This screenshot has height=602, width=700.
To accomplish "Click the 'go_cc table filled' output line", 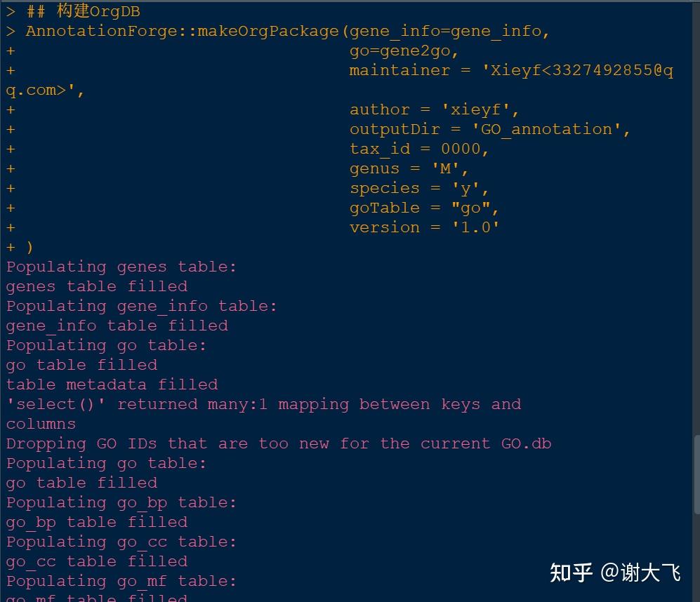I will pos(97,561).
